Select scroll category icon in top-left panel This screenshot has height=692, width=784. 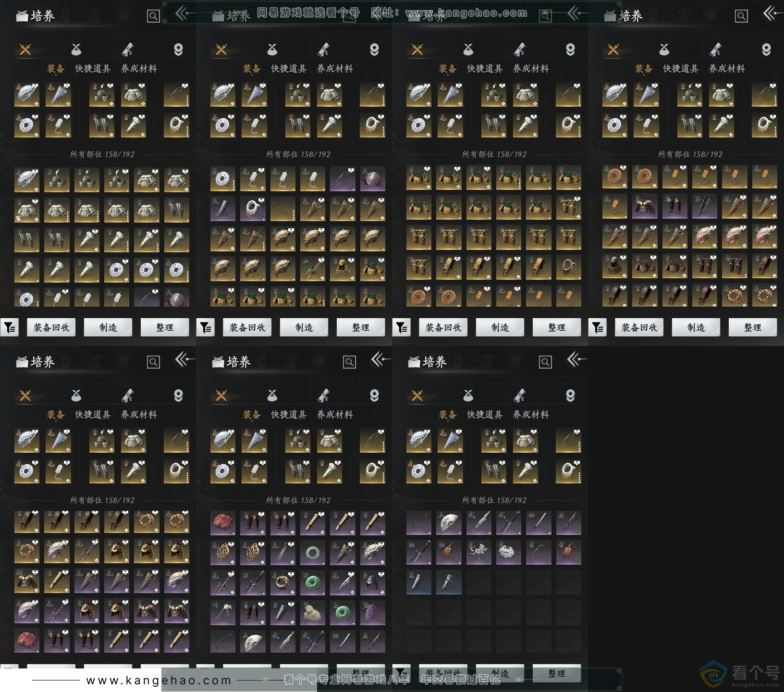127,49
